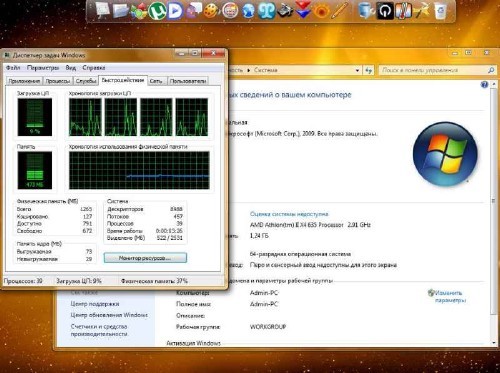Screen dimensions: 500x373
Task: Launch the colorful shapes icon in the dock
Action: [x=139, y=11]
